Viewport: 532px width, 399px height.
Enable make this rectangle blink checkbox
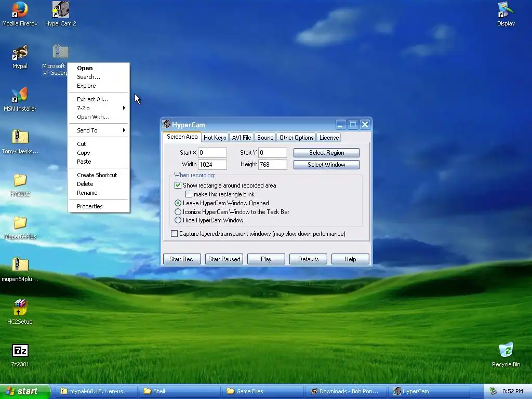[189, 194]
